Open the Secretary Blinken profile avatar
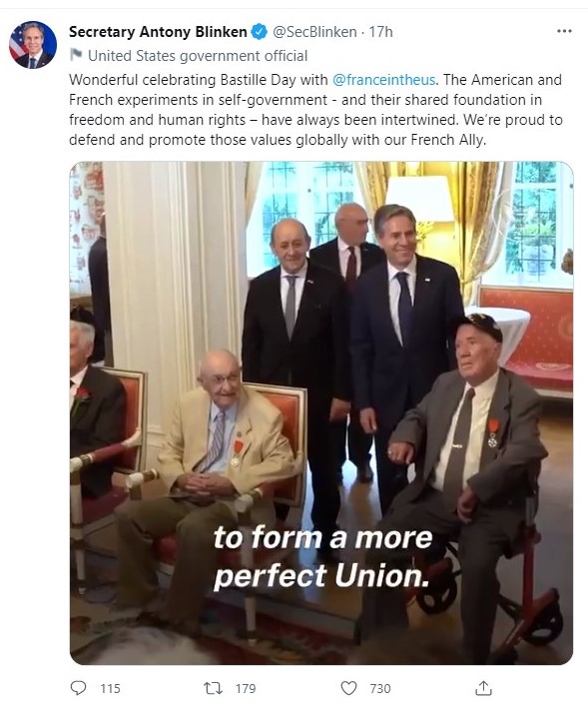The height and width of the screenshot is (710, 588). click(x=33, y=44)
